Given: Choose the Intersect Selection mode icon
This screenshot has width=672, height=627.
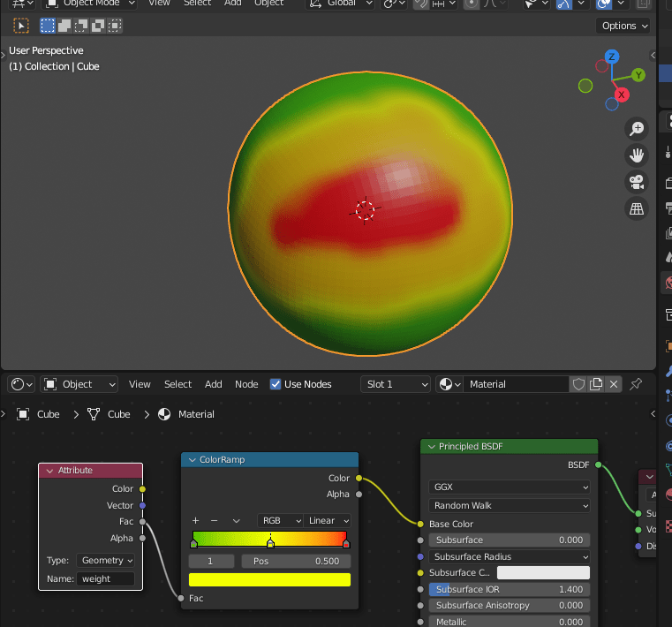Looking at the screenshot, I should [x=115, y=26].
